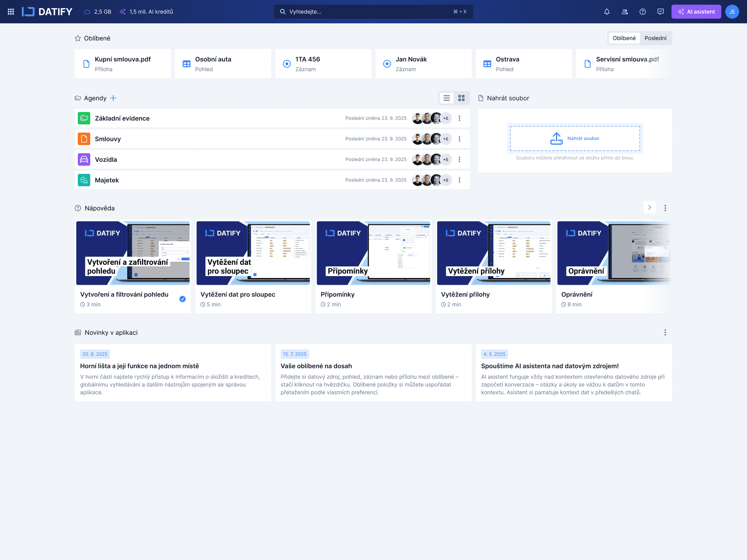This screenshot has height=560, width=747.
Task: Click the green Základní evidence folder icon
Action: [84, 118]
